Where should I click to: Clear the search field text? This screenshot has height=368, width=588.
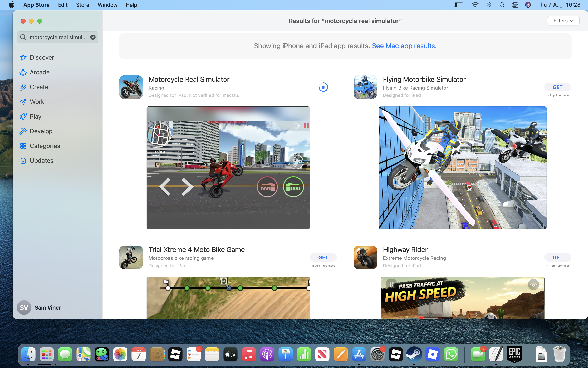[93, 37]
